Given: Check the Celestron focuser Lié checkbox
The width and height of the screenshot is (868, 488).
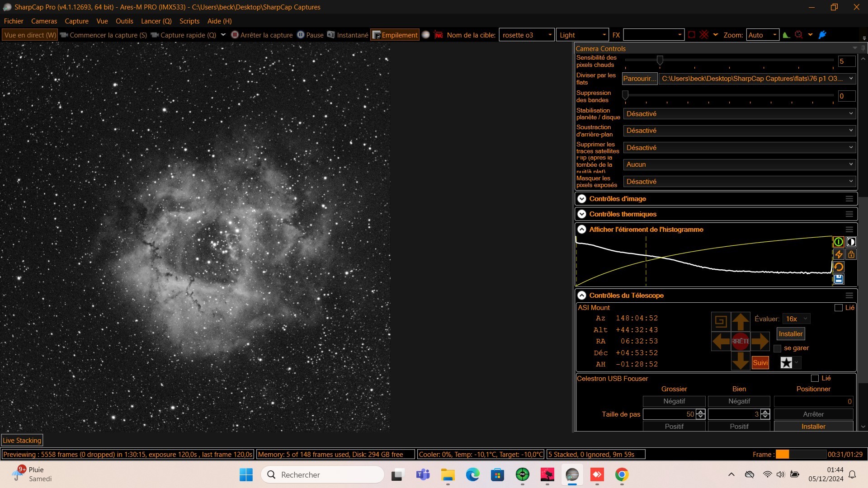Looking at the screenshot, I should point(815,378).
